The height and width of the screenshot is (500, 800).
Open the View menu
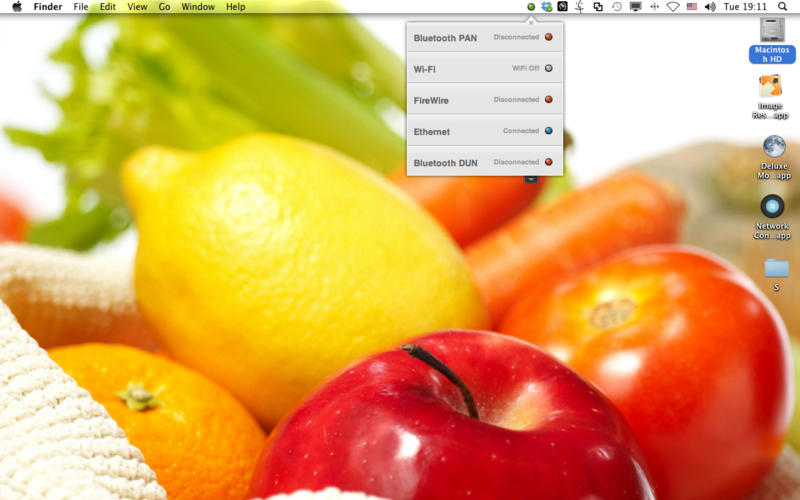point(137,7)
